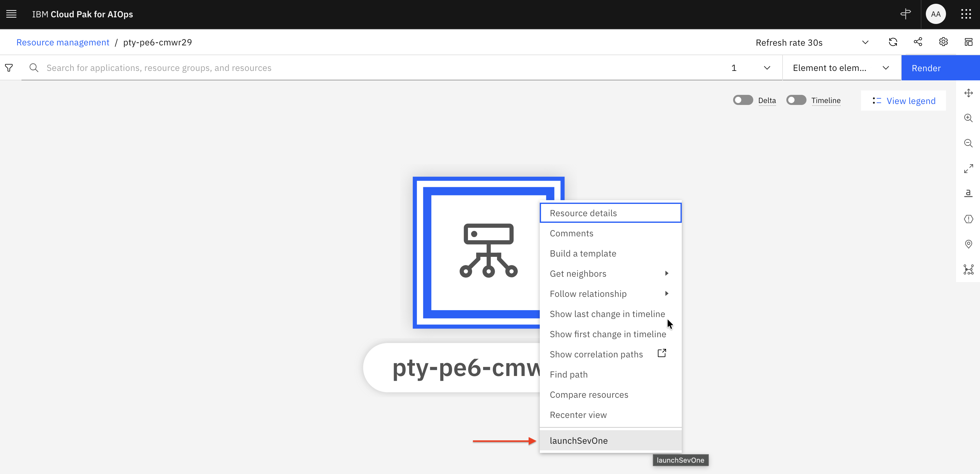Screen dimensions: 980x474
Task: Click the text label toggle icon
Action: pyautogui.click(x=968, y=194)
